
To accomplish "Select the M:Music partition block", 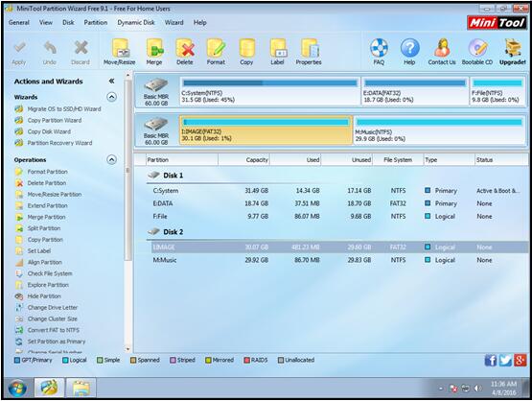I will coord(439,130).
